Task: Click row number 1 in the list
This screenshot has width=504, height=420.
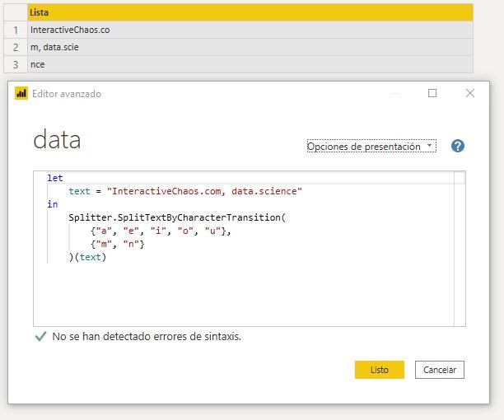Action: pos(16,30)
